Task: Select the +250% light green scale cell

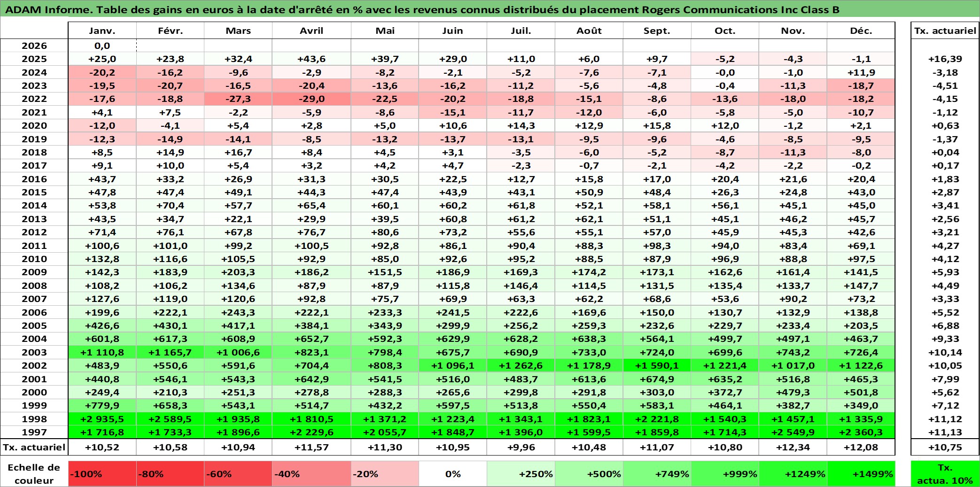Action: pos(521,474)
